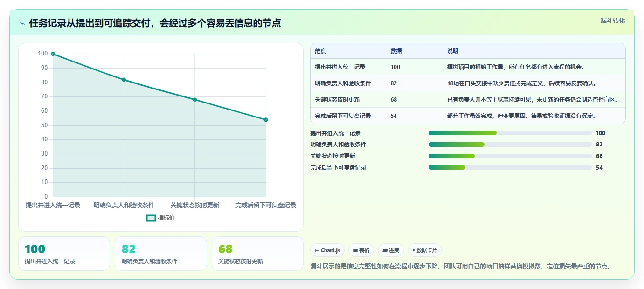
Task: Click description starting with 已有负责人并不等于
Action: click(x=532, y=100)
